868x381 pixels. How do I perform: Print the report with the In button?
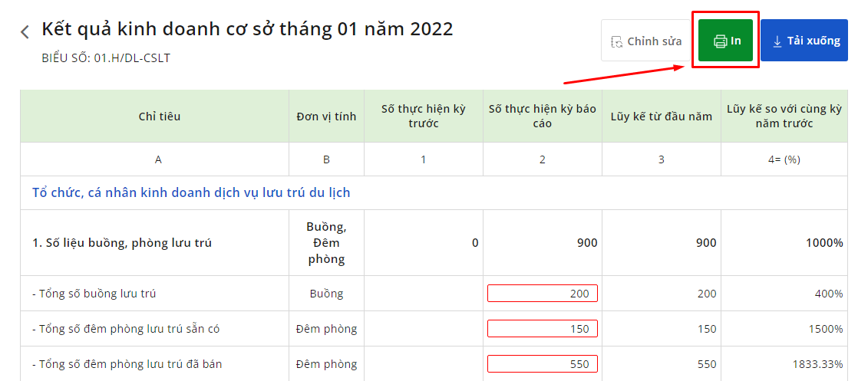tap(725, 41)
